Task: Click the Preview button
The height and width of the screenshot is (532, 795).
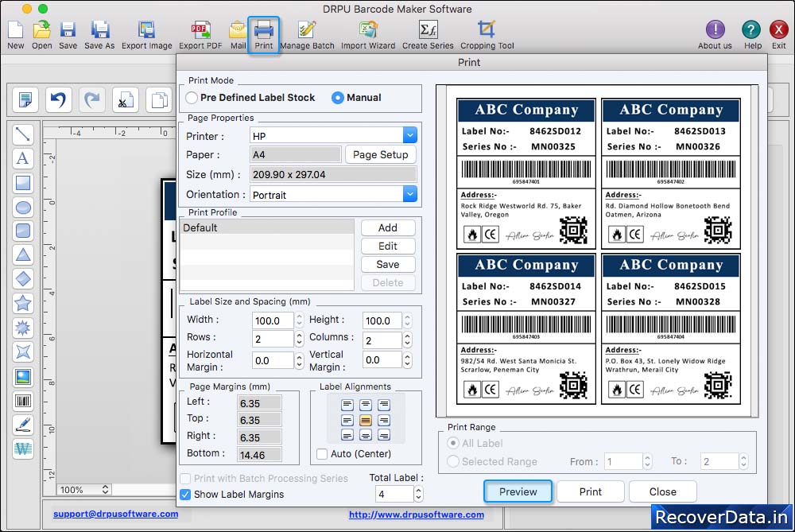Action: (x=518, y=491)
